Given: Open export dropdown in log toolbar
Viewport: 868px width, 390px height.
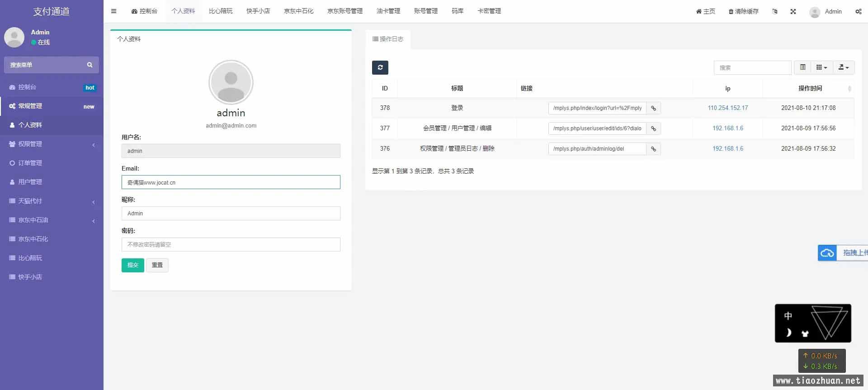Looking at the screenshot, I should tap(843, 67).
